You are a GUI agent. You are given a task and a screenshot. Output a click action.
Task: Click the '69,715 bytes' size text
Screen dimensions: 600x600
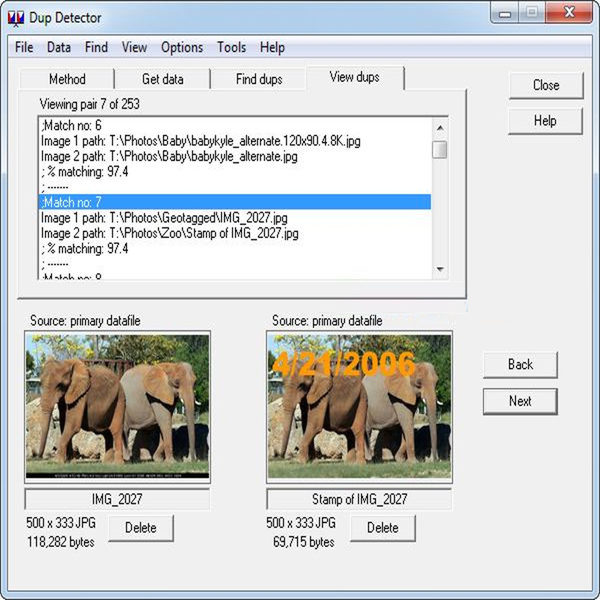point(303,542)
